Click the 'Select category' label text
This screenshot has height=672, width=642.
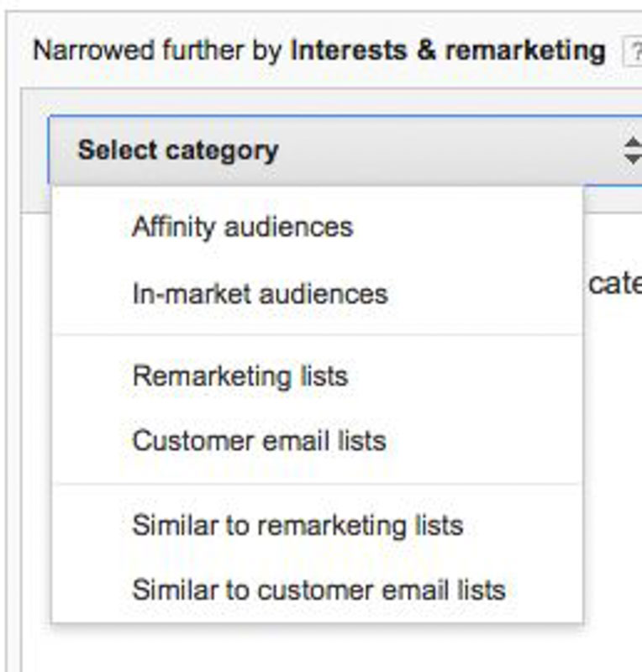tap(177, 151)
